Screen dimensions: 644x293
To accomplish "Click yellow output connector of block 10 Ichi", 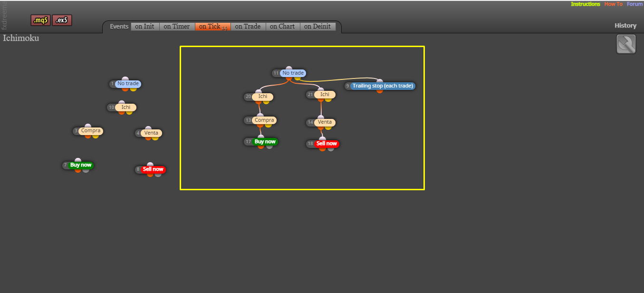I will click(x=129, y=112).
